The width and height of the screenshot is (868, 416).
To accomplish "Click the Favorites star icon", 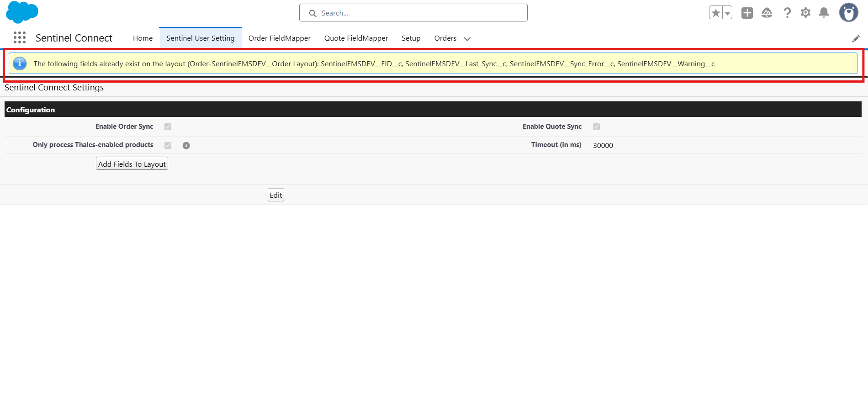I will coord(716,13).
